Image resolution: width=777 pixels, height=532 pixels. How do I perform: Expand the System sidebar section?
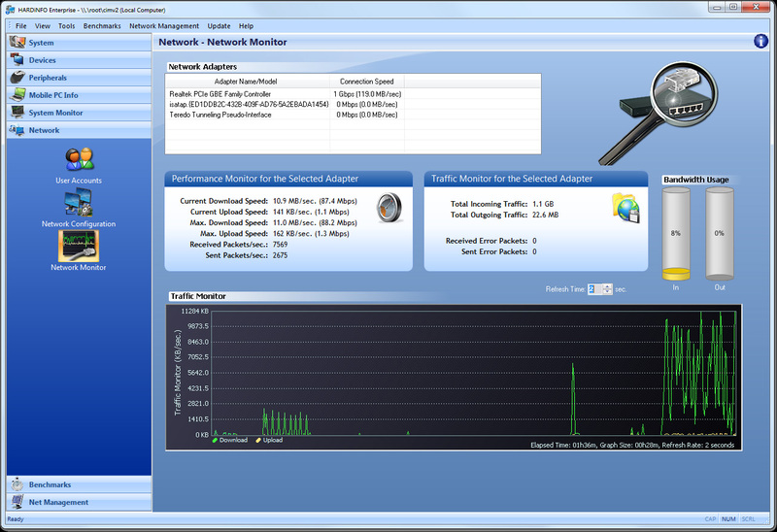pyautogui.click(x=80, y=43)
